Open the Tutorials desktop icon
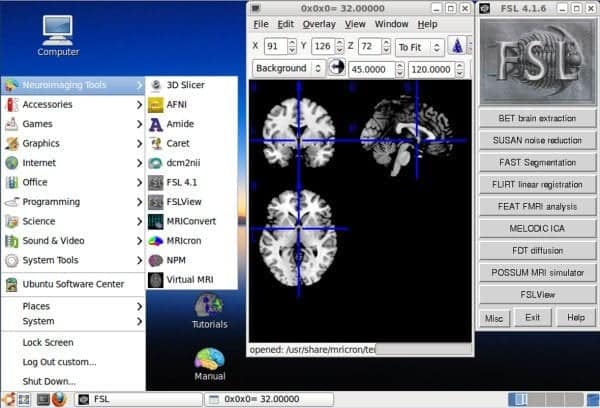This screenshot has height=408, width=600. coord(209,311)
